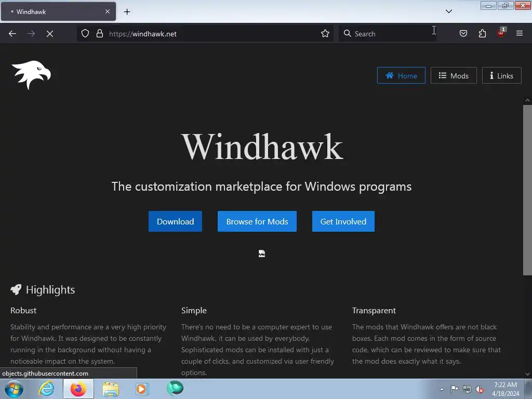The width and height of the screenshot is (532, 399).
Task: Click the Browse for Mods button
Action: point(257,221)
